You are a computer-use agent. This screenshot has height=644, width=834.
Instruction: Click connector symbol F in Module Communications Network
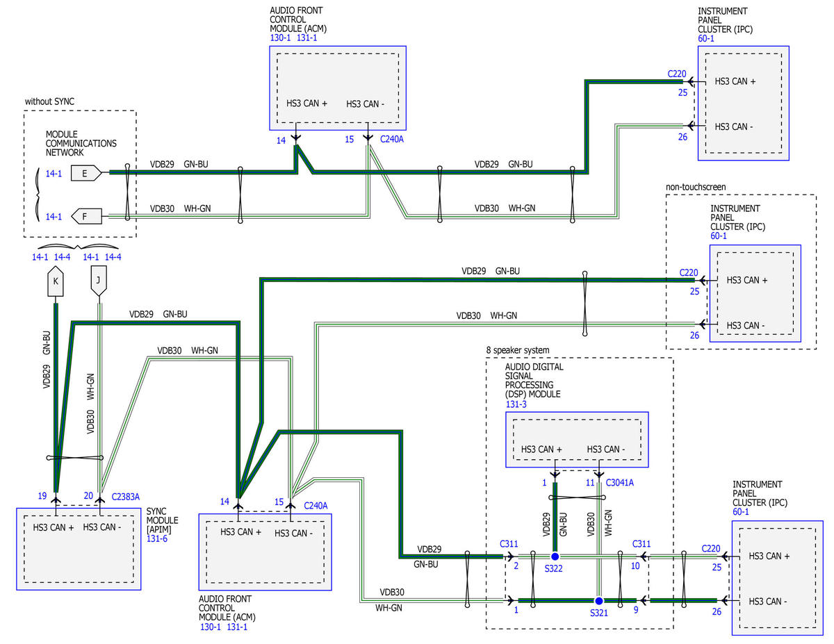click(x=86, y=217)
